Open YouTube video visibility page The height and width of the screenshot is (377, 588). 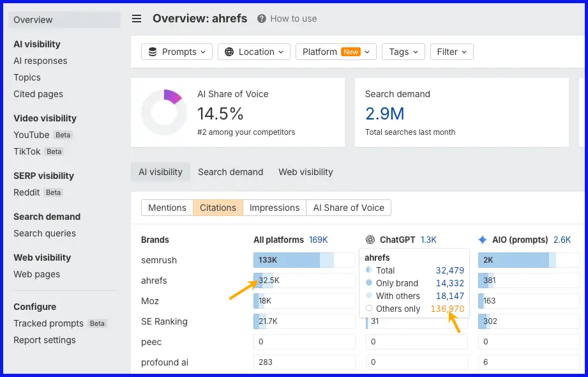31,135
